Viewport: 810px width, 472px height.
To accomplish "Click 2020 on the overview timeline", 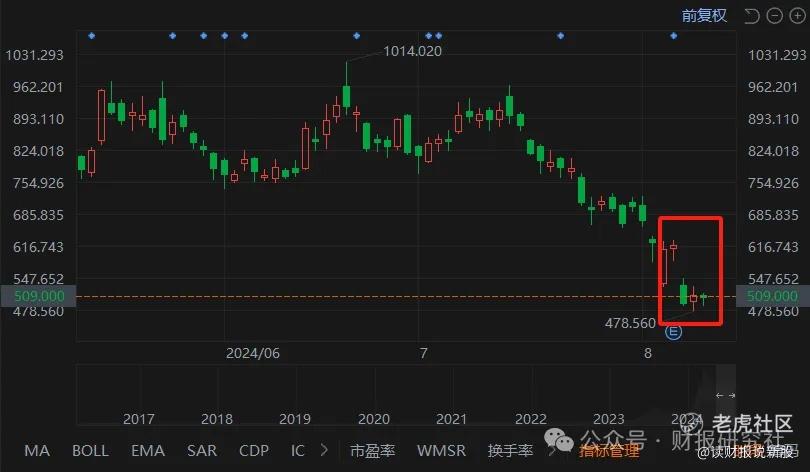I will click(x=373, y=419).
